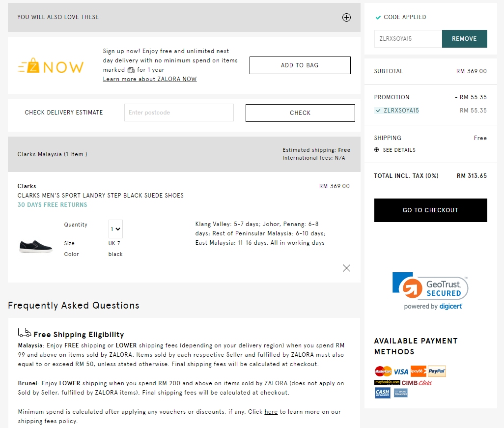Viewport: 504px width, 428px height.
Task: Click the MasterCard payment icon
Action: (x=383, y=371)
